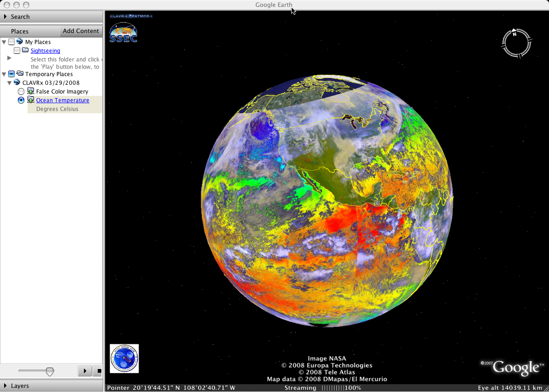
Task: Click the CLAVR-x PATMOS-x banner text
Action: coord(131,16)
